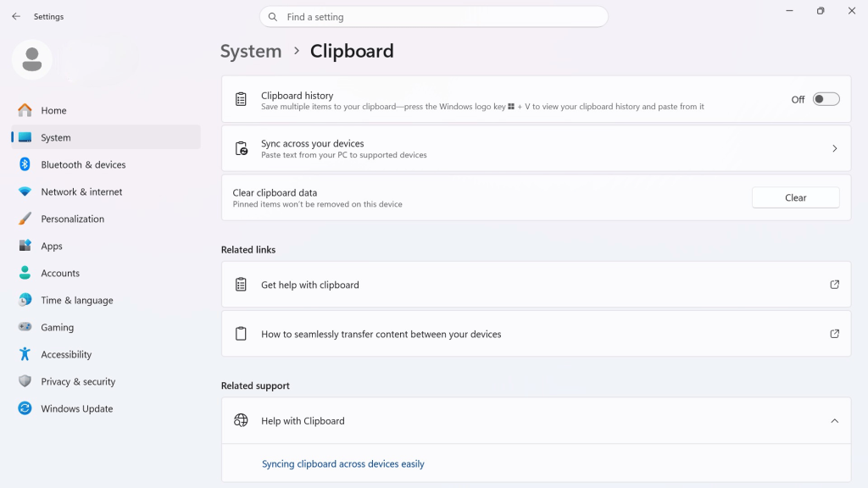
Task: Restore down the Settings window
Action: [821, 11]
